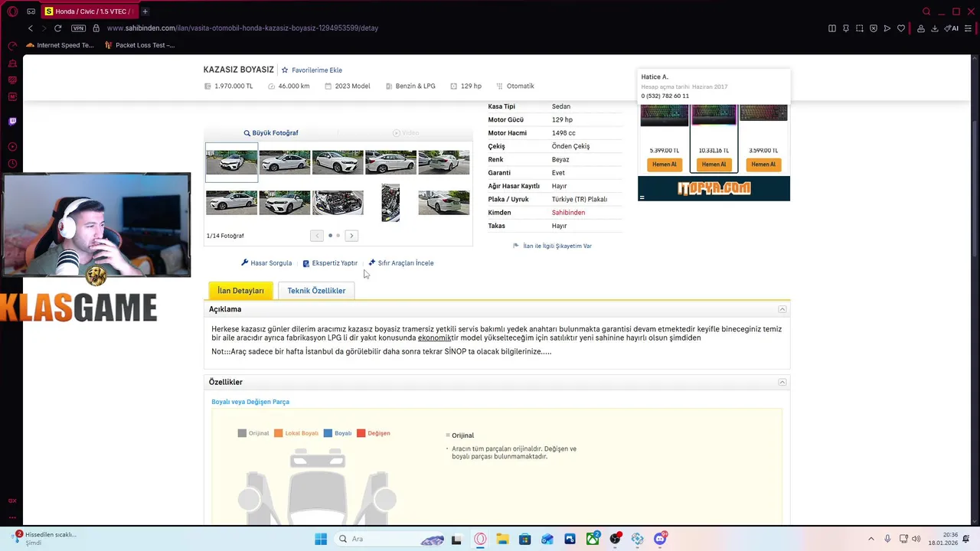This screenshot has height=551, width=980.
Task: Select the narrow vertical photo thumbnail
Action: tap(390, 203)
